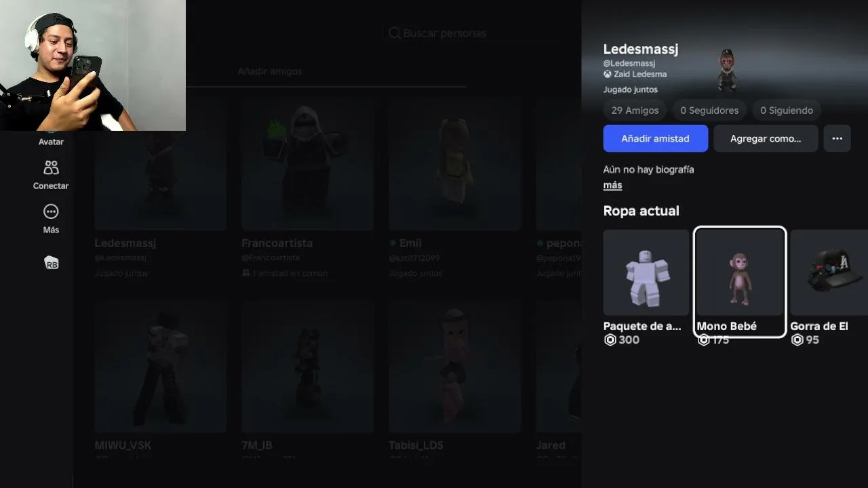Expand the biography with the más link

tap(612, 185)
